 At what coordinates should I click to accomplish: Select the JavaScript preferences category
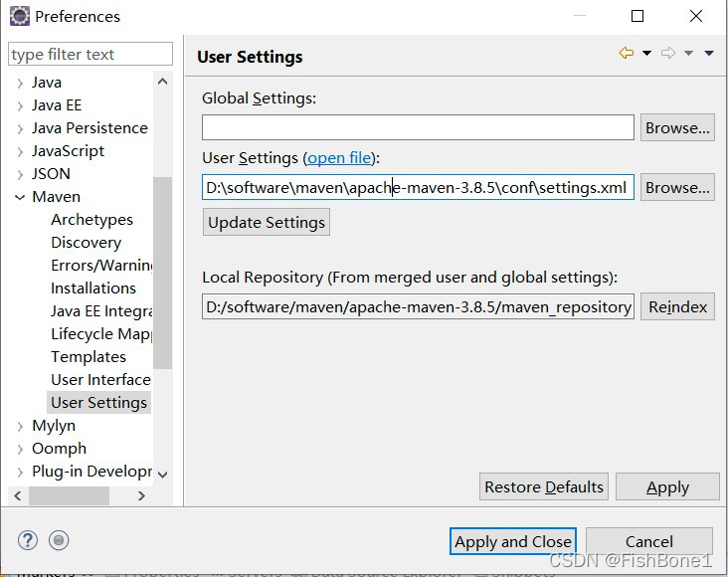[68, 151]
